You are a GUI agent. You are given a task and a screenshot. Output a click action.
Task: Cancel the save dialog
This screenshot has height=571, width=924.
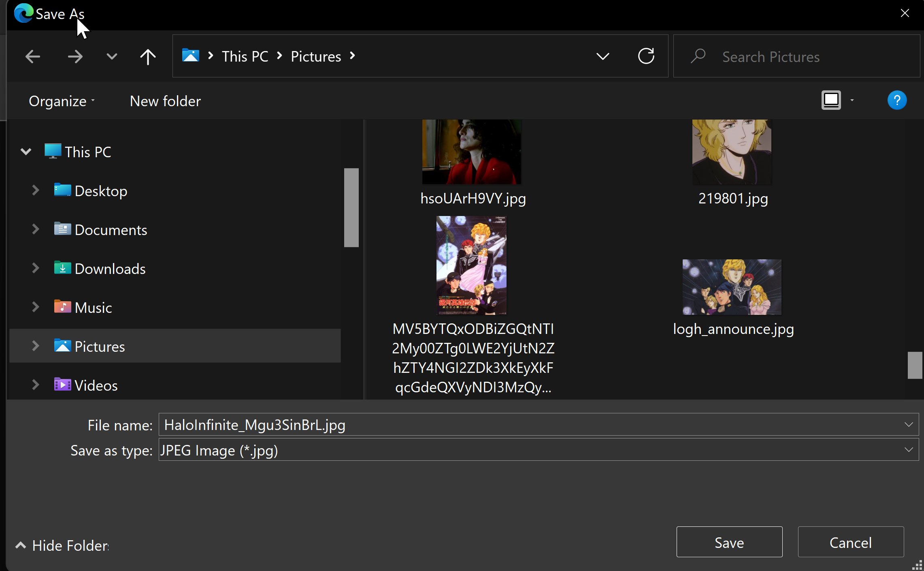850,542
